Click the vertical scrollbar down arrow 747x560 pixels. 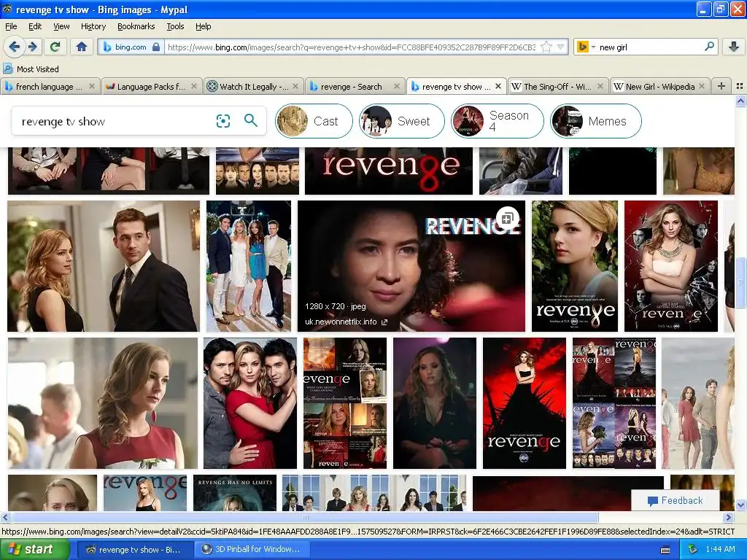click(740, 505)
